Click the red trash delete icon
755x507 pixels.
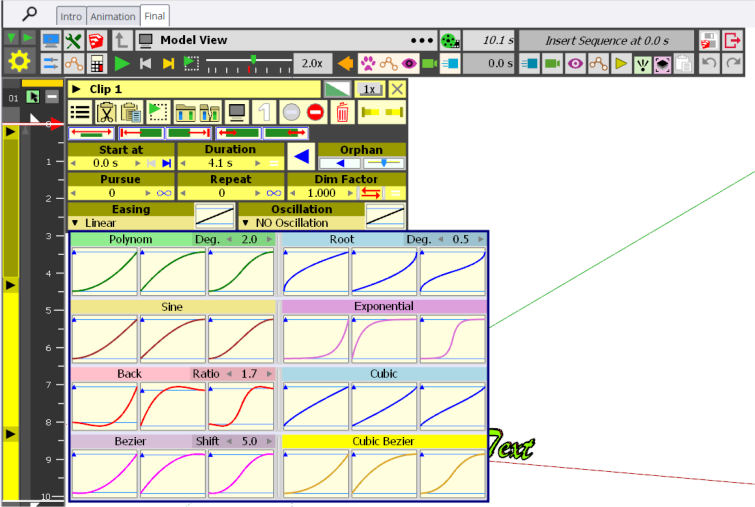[x=342, y=112]
